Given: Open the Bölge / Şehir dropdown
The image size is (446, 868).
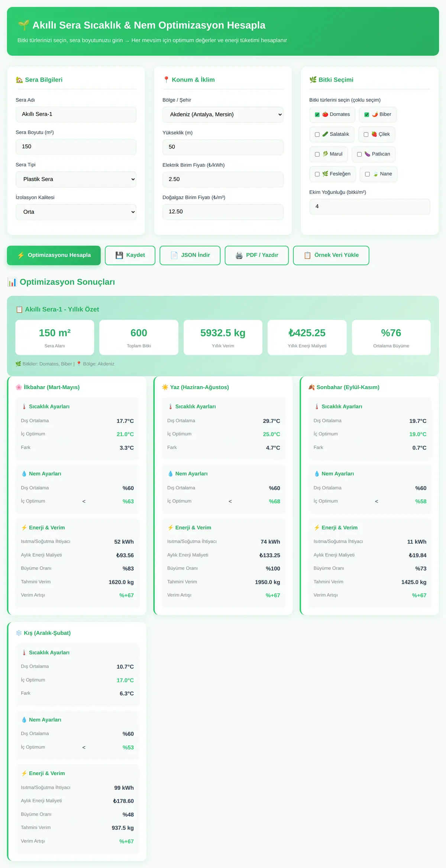Looking at the screenshot, I should [x=223, y=114].
